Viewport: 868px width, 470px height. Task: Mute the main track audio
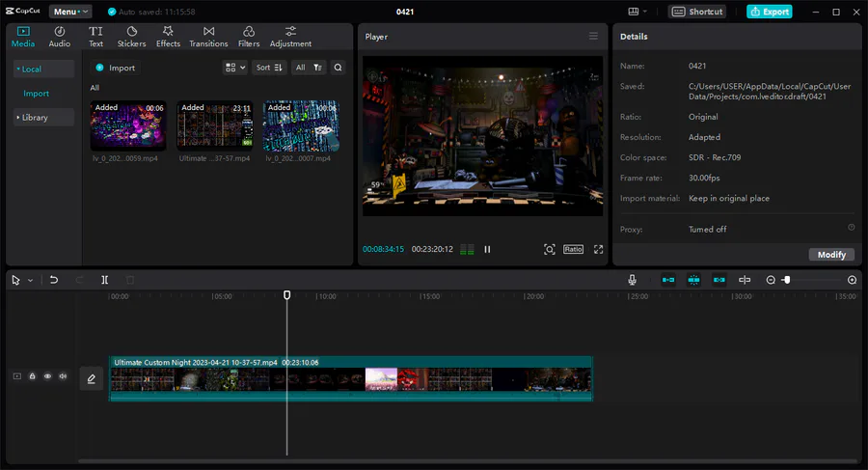pyautogui.click(x=63, y=376)
